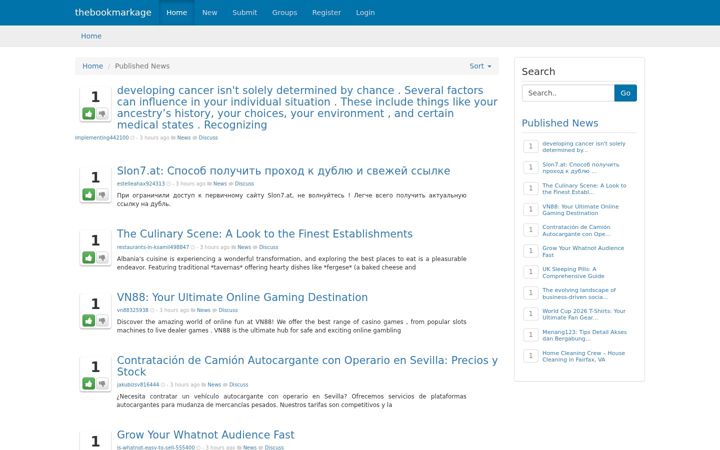This screenshot has height=450, width=720.
Task: Open the VN88 Ultimate Online Gaming headline
Action: click(242, 297)
